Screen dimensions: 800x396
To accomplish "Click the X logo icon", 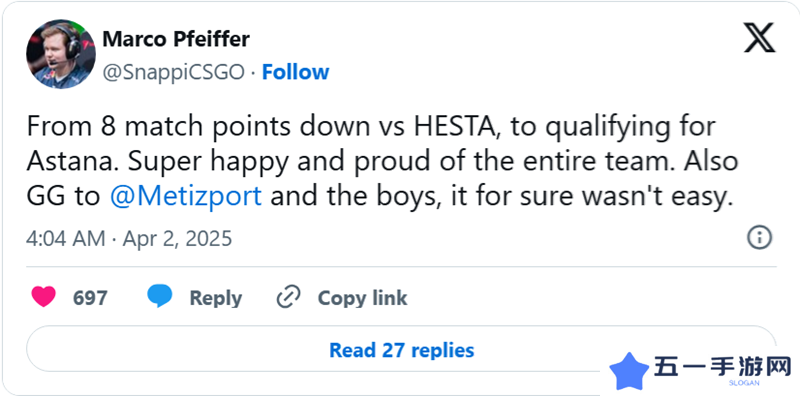I will coord(759,38).
